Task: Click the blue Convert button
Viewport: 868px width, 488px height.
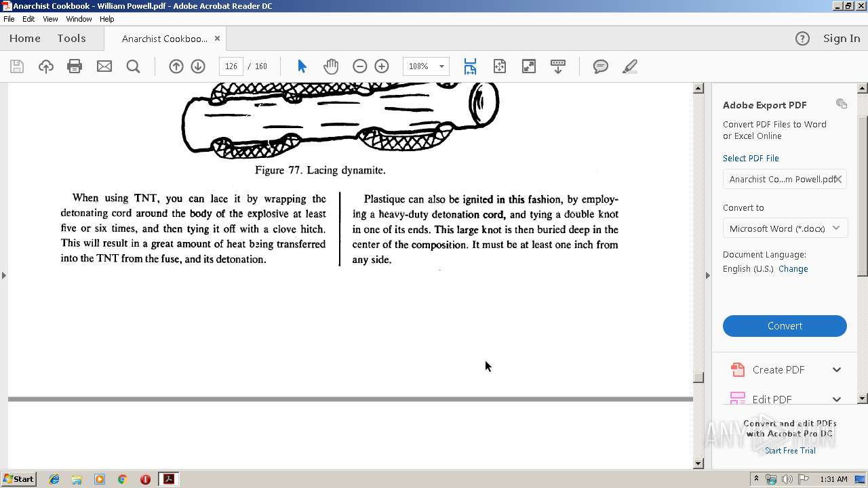Action: coord(785,326)
